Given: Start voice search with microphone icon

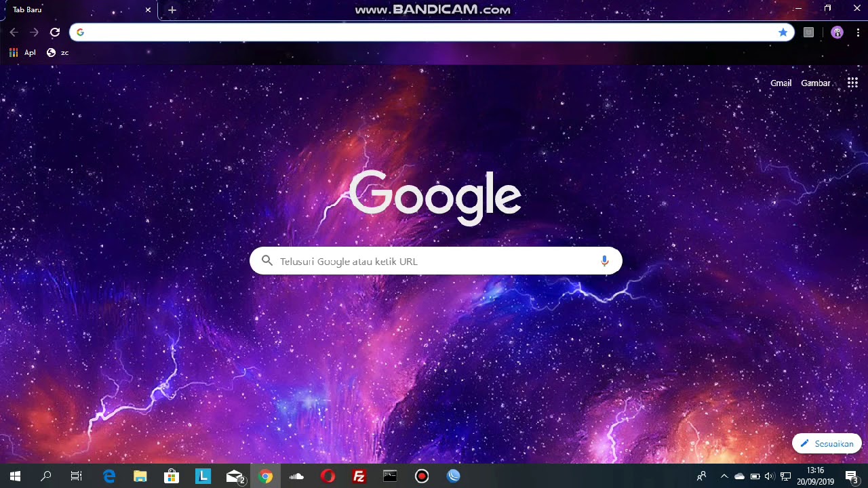Looking at the screenshot, I should (604, 261).
